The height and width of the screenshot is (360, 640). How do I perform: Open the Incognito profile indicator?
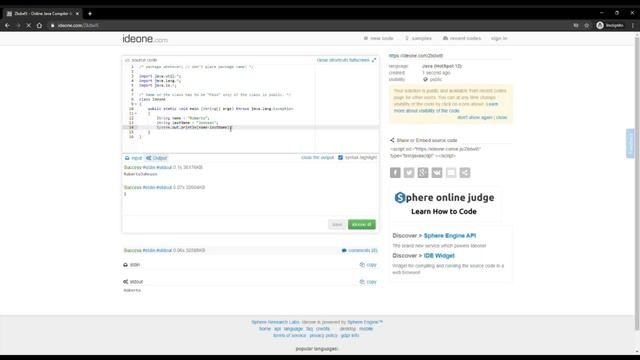pyautogui.click(x=610, y=25)
